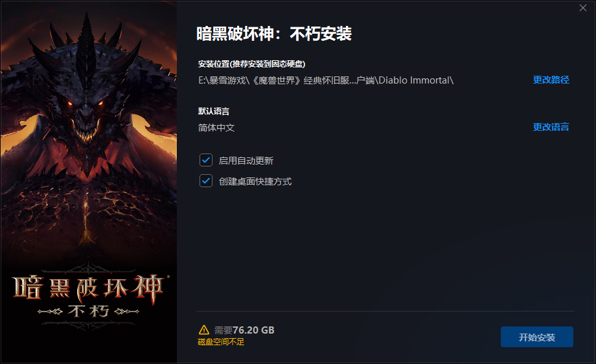This screenshot has height=364, width=596.
Task: Click the 不朽 subtitle in the logo
Action: point(89,311)
